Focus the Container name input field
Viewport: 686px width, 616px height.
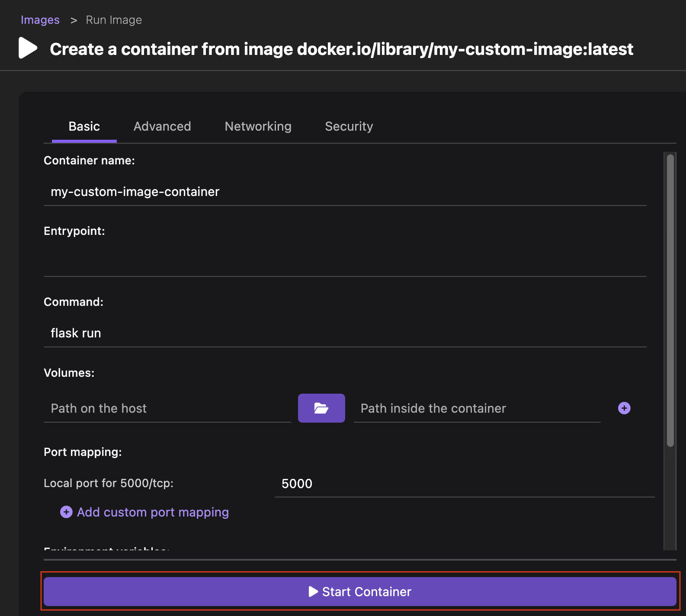click(x=345, y=192)
